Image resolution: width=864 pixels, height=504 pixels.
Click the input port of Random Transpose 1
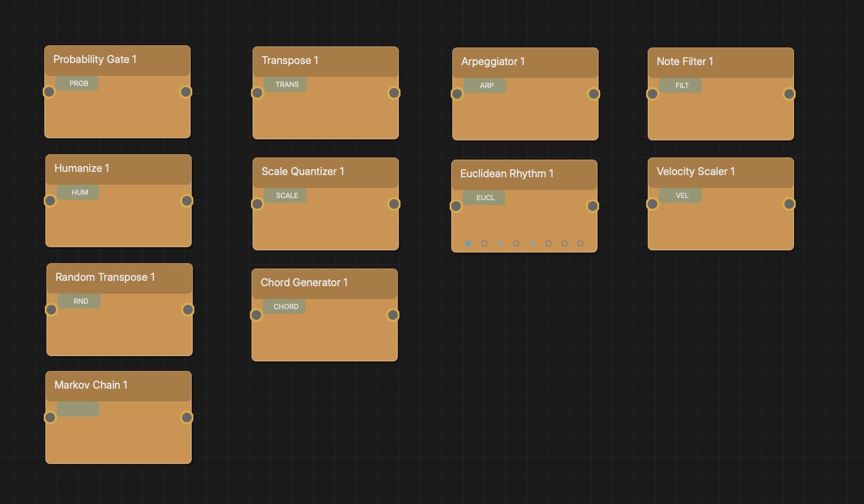[x=51, y=310]
